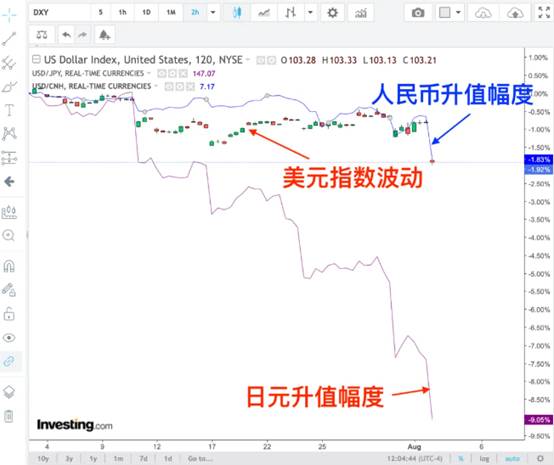Toggle log scale at bottom right

pyautogui.click(x=484, y=459)
